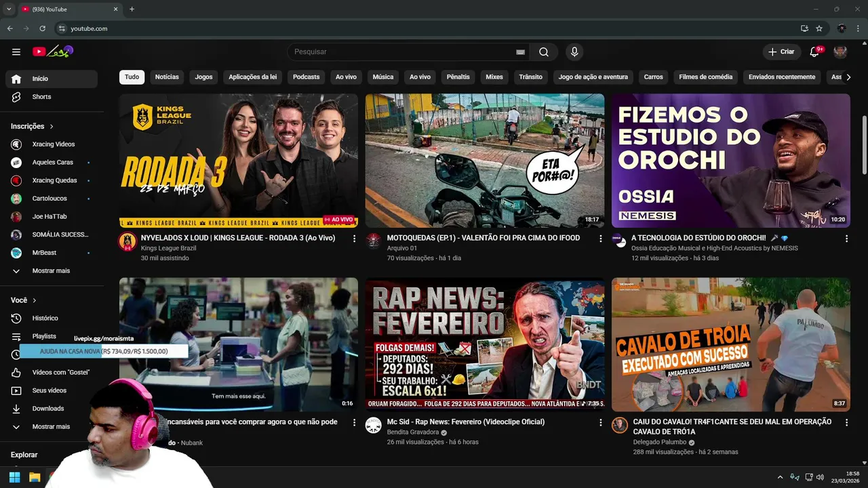This screenshot has width=868, height=488.
Task: Open Arquivo 01 channel avatar
Action: (x=374, y=241)
